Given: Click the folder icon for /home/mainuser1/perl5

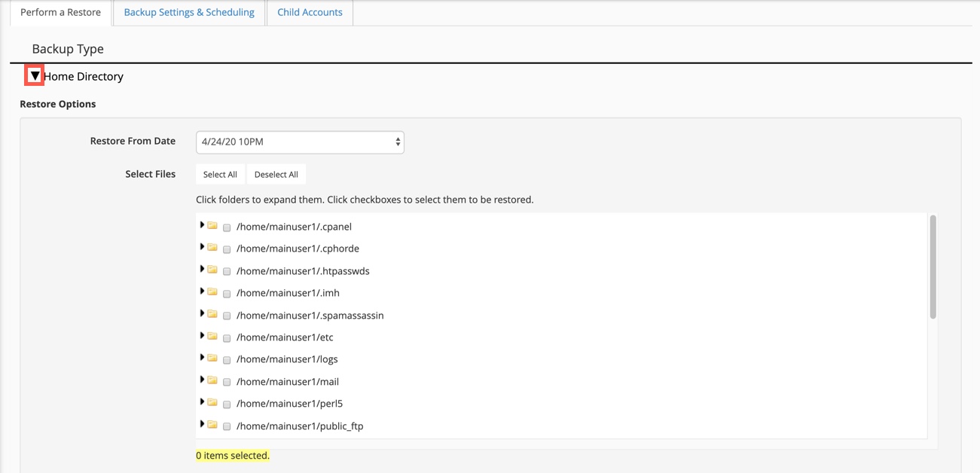Looking at the screenshot, I should (212, 403).
